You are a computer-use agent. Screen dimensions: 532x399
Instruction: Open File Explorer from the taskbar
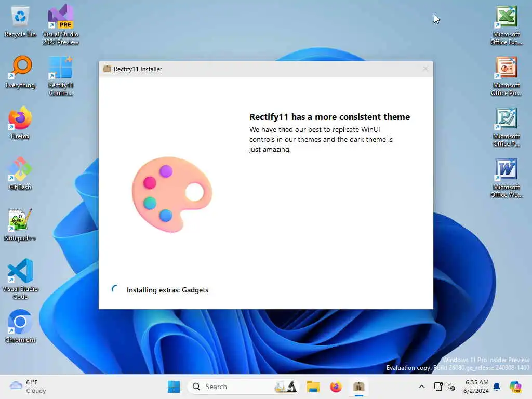[x=313, y=387]
